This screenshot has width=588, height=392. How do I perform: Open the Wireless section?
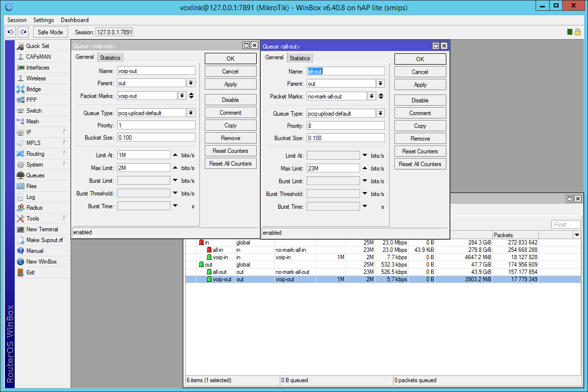[x=36, y=78]
